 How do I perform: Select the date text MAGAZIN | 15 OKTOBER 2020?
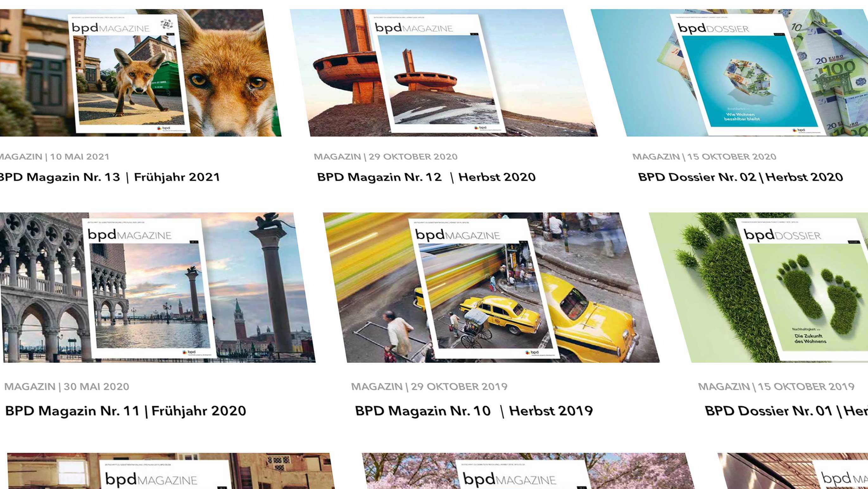704,157
